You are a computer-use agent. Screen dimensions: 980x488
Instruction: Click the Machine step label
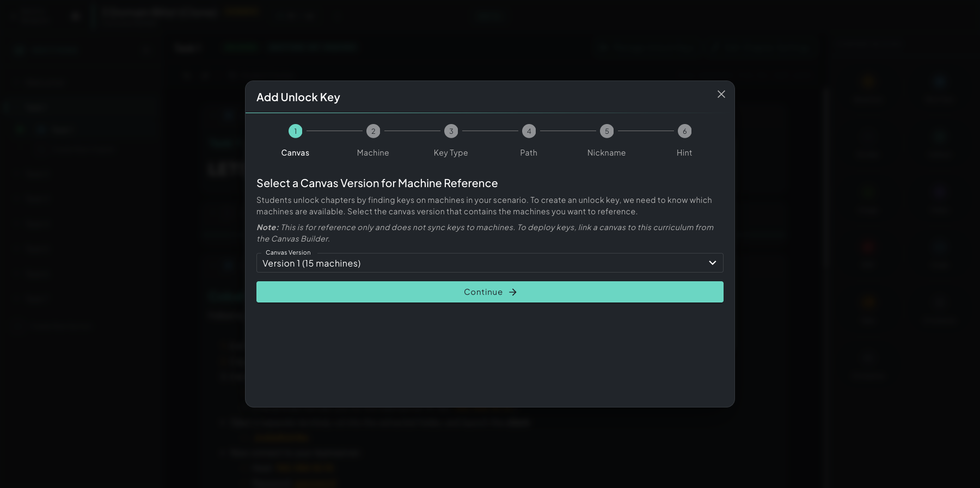[373, 153]
